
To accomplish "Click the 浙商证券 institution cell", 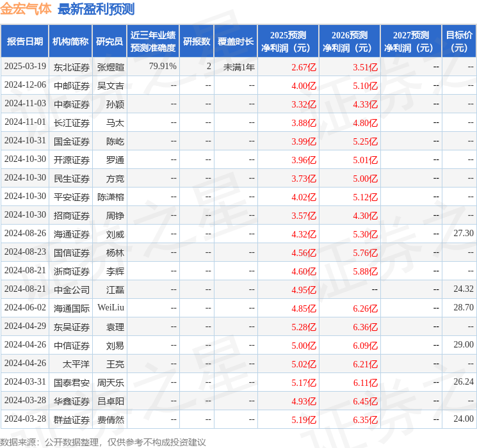I will tap(72, 271).
